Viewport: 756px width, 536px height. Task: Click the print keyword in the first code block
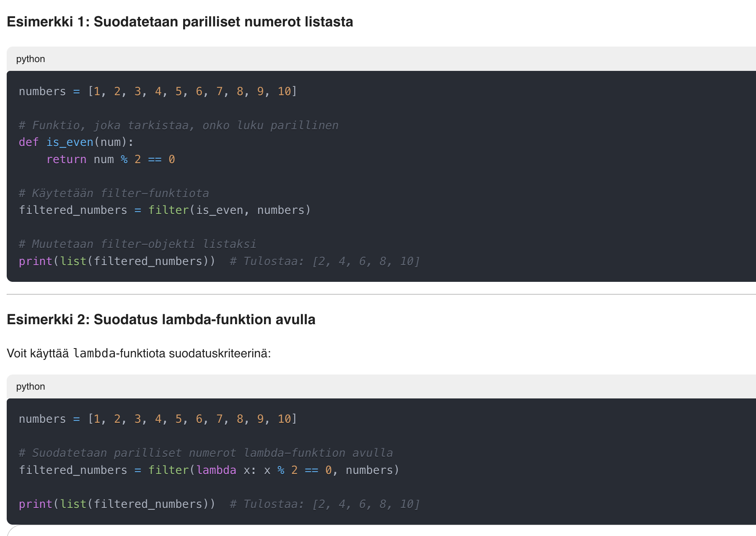click(x=35, y=261)
